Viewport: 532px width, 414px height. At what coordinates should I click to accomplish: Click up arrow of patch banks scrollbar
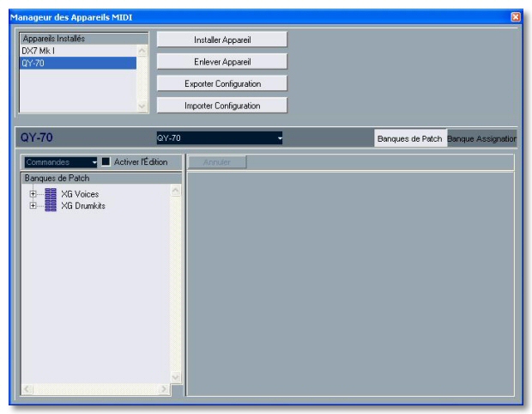[x=175, y=190]
